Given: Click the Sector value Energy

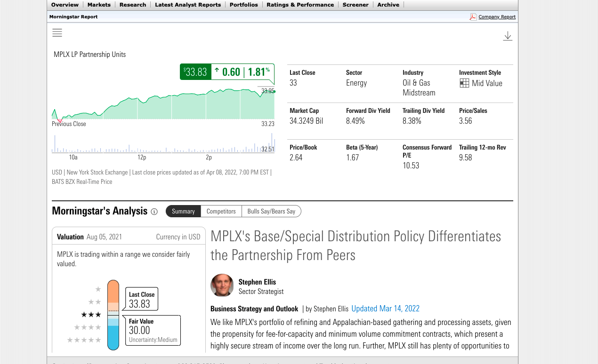Looking at the screenshot, I should point(356,83).
